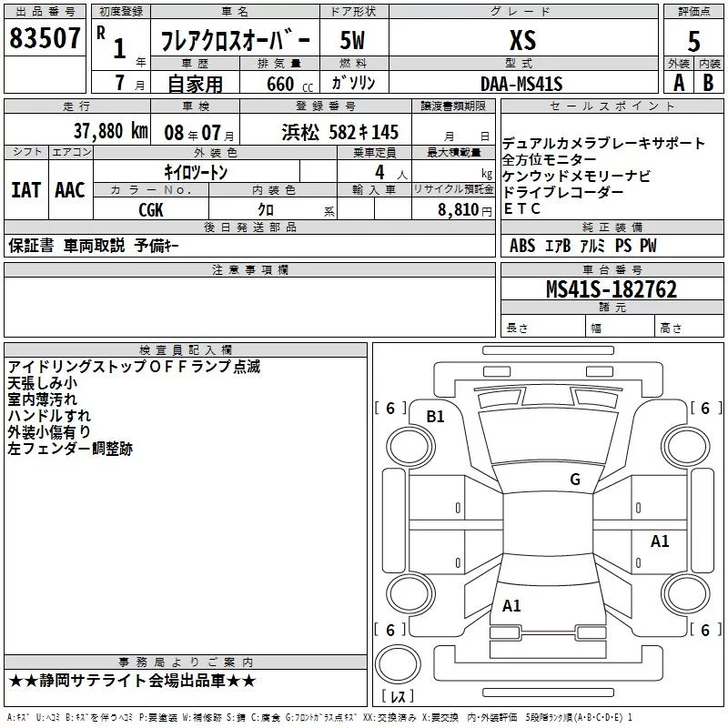Screen dimensions: 728x728
Task: Click the vehicle history 自家用
Action: pyautogui.click(x=195, y=84)
